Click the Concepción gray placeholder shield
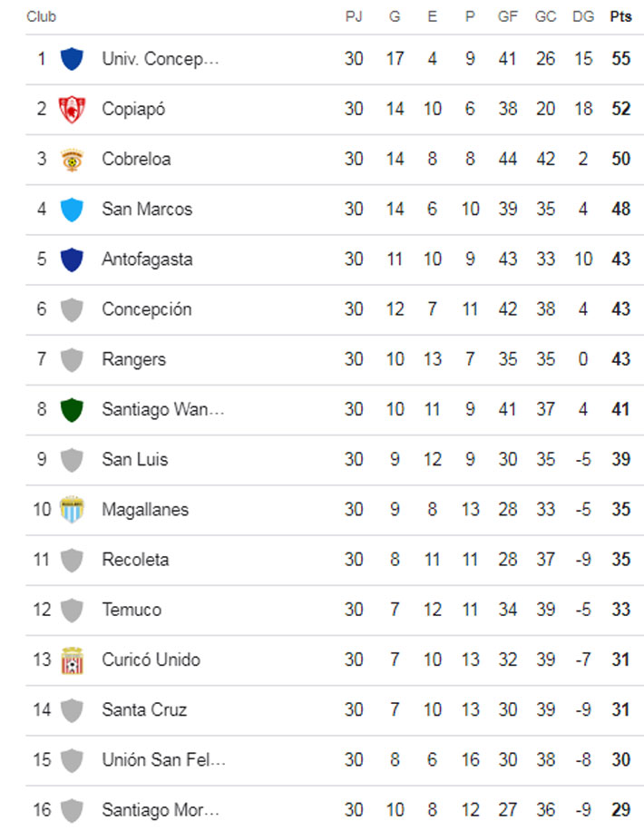644x831 pixels. pos(71,309)
